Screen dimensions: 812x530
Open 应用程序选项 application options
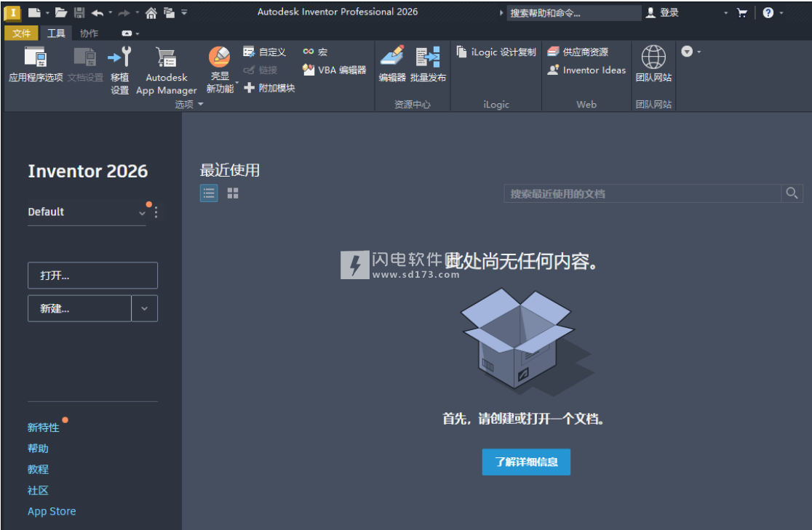tap(36, 64)
